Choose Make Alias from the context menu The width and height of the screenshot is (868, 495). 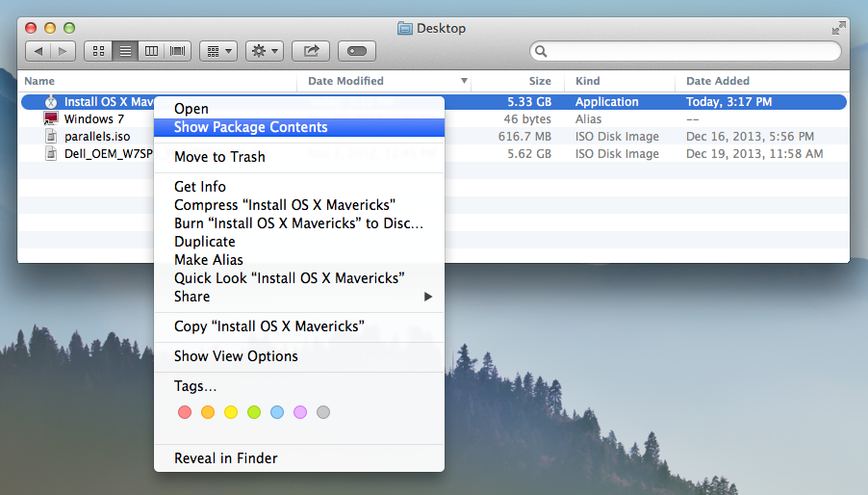point(299,260)
